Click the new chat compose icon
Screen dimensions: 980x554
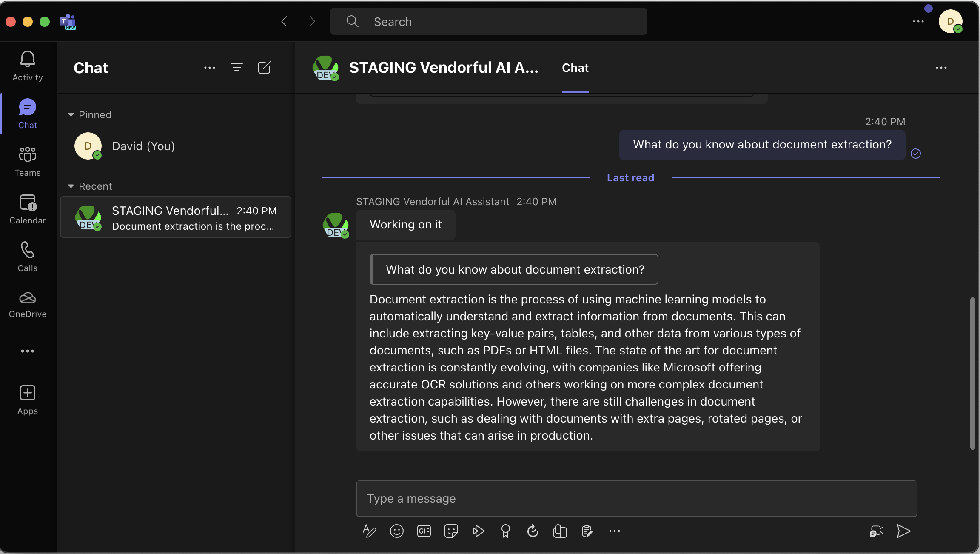point(264,68)
